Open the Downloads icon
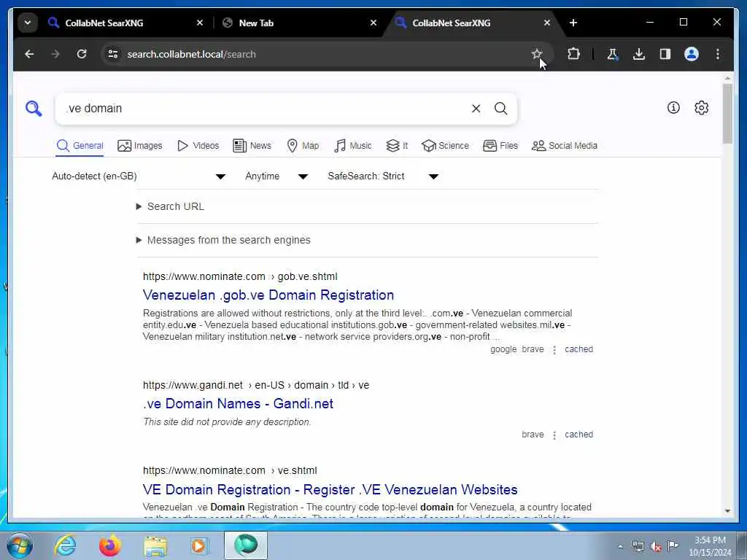The width and height of the screenshot is (747, 560). 639,54
